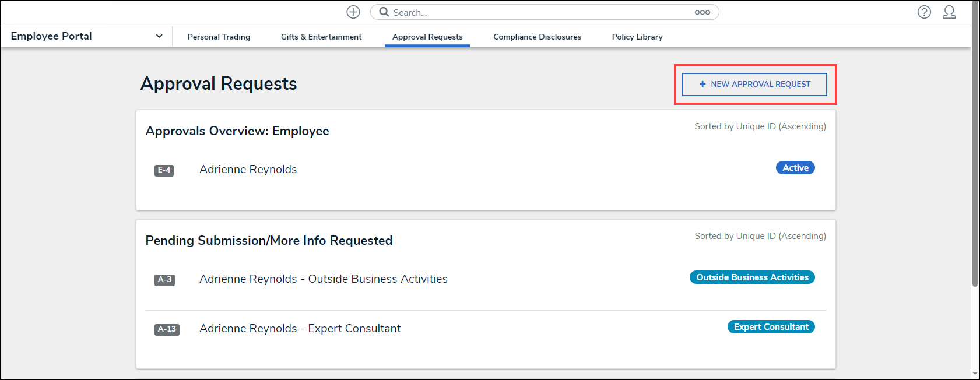Image resolution: width=980 pixels, height=380 pixels.
Task: Switch to Personal Trading tab
Action: [219, 37]
